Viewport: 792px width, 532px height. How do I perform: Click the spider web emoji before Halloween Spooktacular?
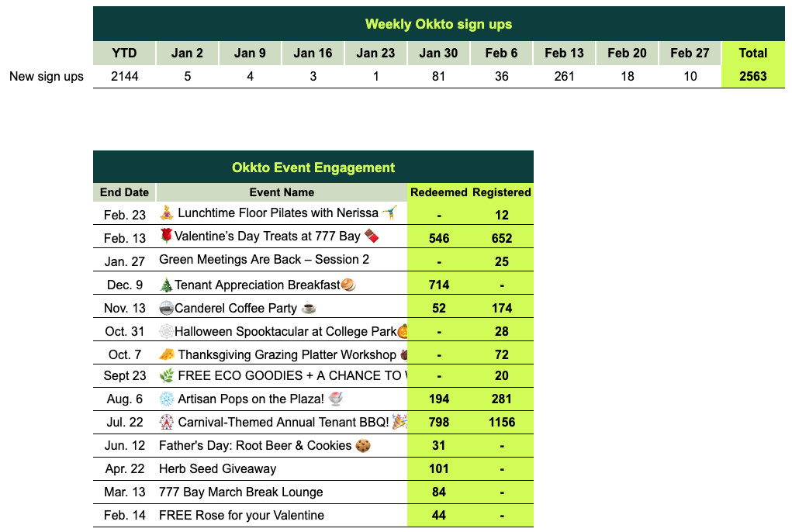coord(166,331)
